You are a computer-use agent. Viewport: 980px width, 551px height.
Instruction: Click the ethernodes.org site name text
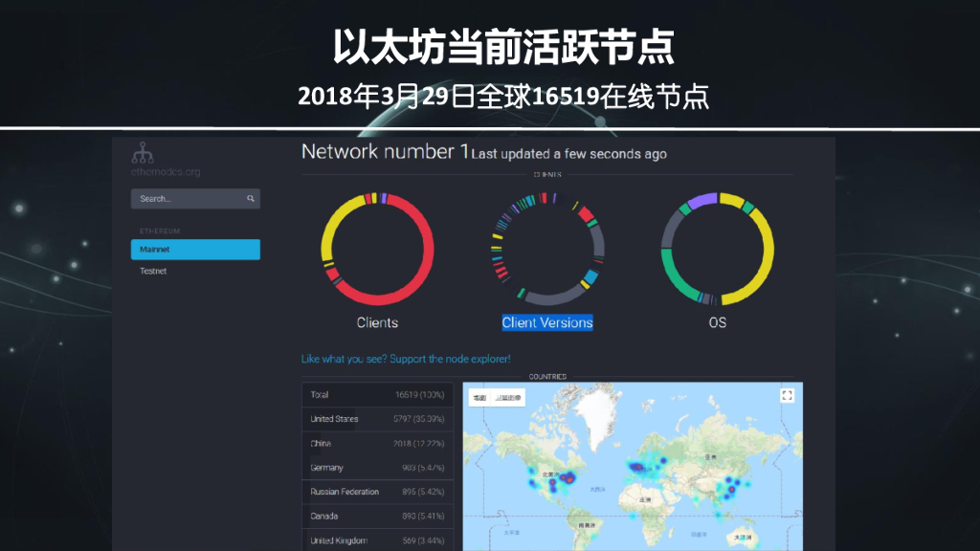(166, 172)
